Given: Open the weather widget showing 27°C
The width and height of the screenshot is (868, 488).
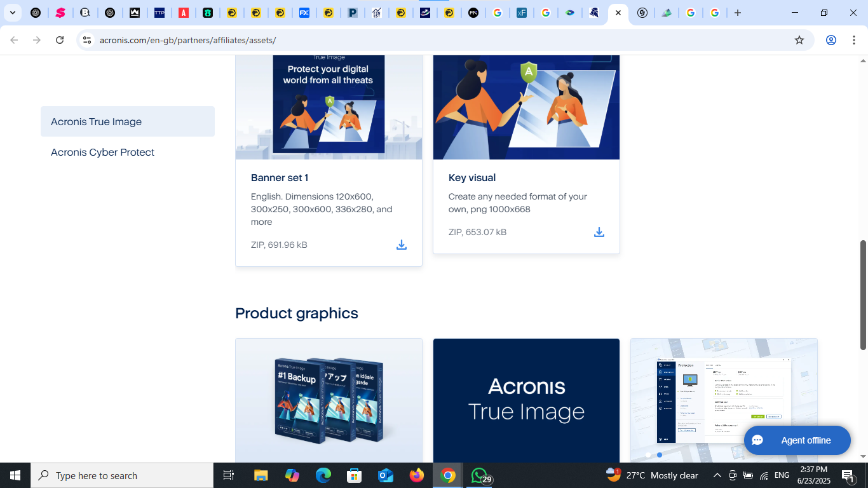Looking at the screenshot, I should pyautogui.click(x=653, y=475).
